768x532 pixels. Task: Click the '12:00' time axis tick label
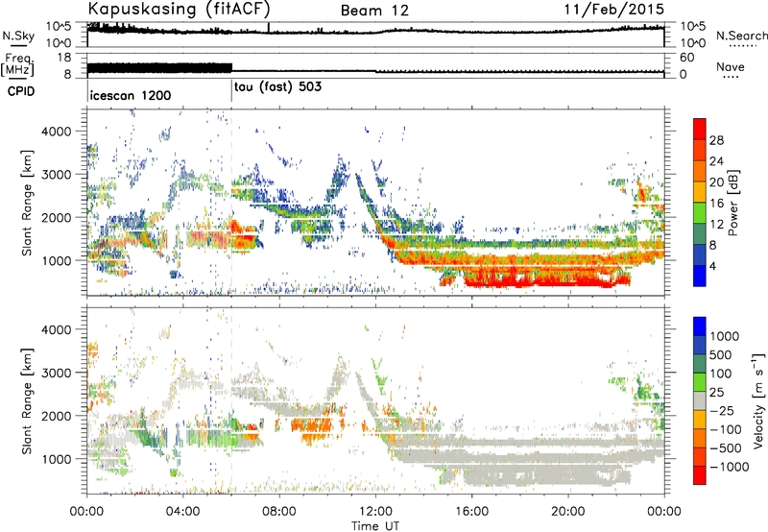[375, 512]
